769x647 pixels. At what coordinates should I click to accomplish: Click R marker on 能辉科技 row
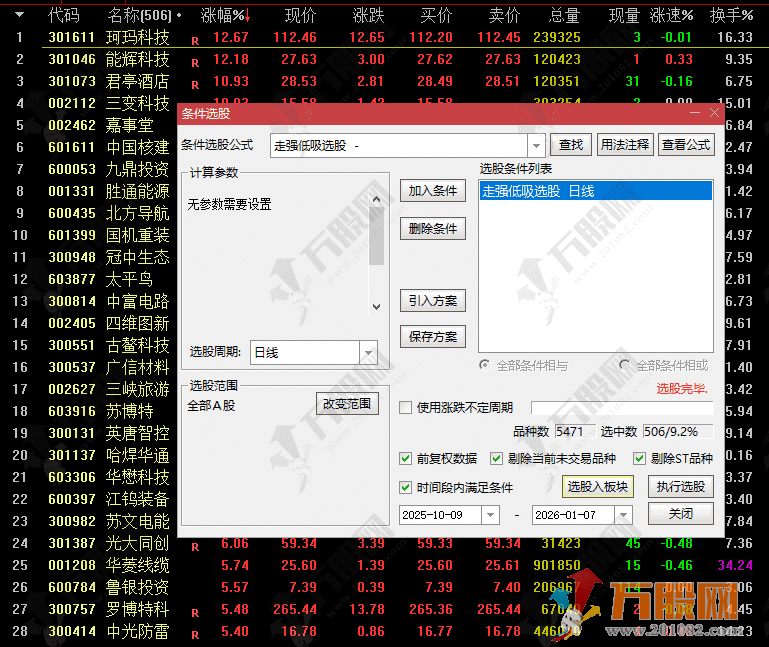click(195, 63)
